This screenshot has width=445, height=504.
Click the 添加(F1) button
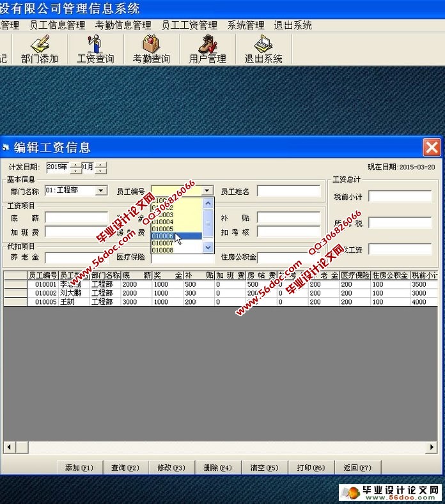coord(79,468)
